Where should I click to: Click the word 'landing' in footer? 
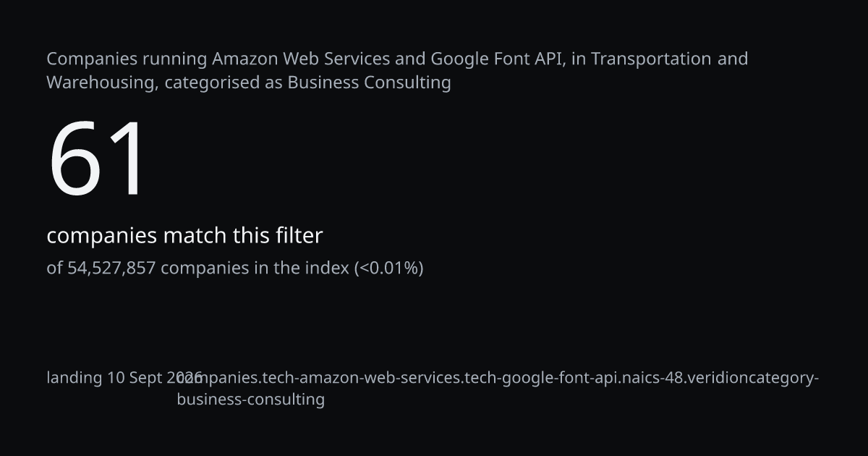(75, 378)
